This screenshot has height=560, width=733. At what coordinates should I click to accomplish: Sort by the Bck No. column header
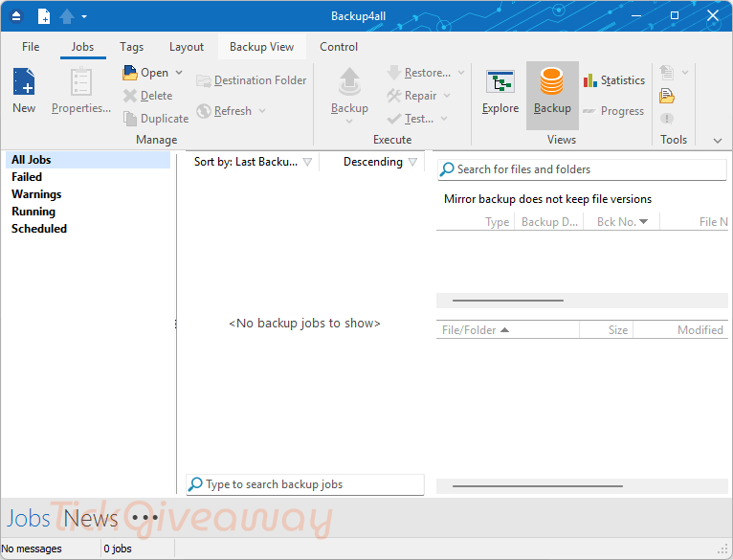(622, 222)
